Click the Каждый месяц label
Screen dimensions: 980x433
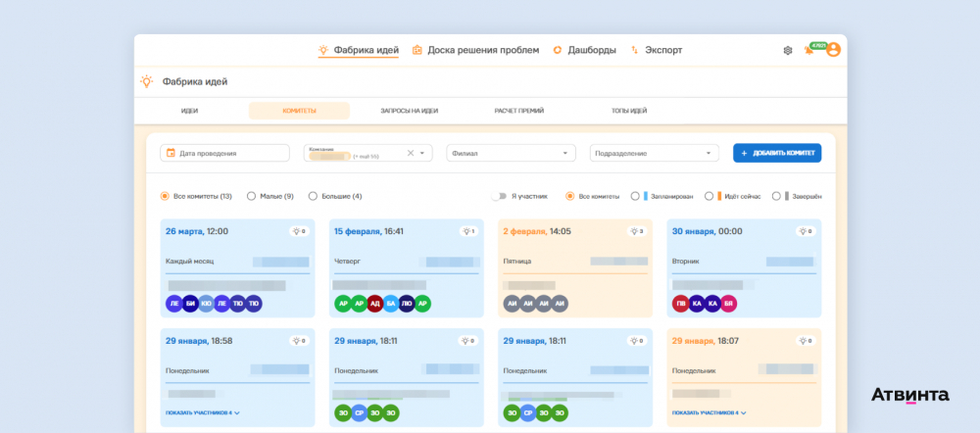tap(189, 262)
